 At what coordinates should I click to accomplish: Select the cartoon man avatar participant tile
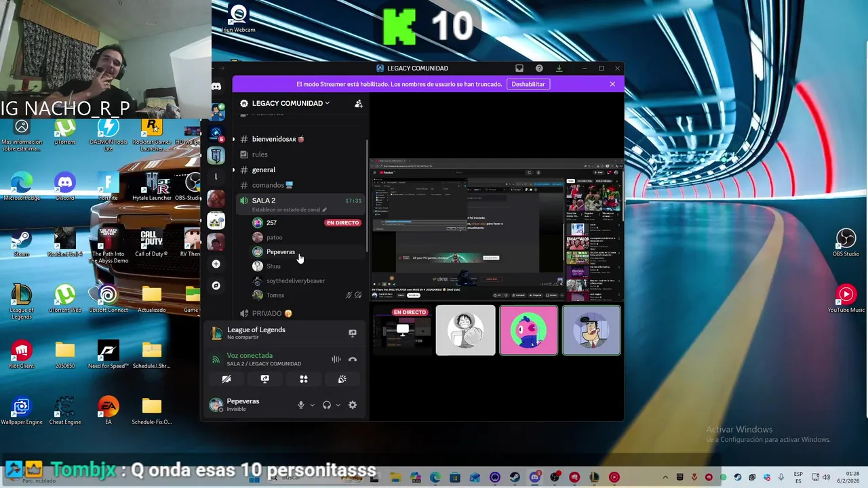tap(591, 330)
